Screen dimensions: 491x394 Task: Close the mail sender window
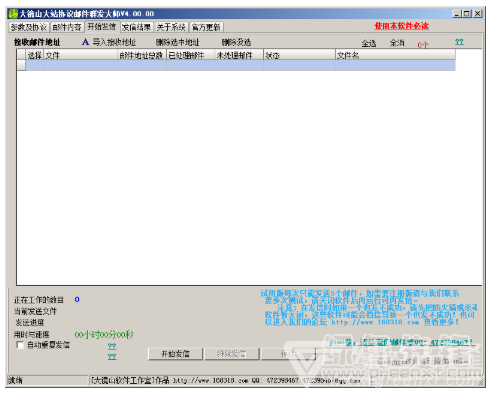tap(478, 14)
